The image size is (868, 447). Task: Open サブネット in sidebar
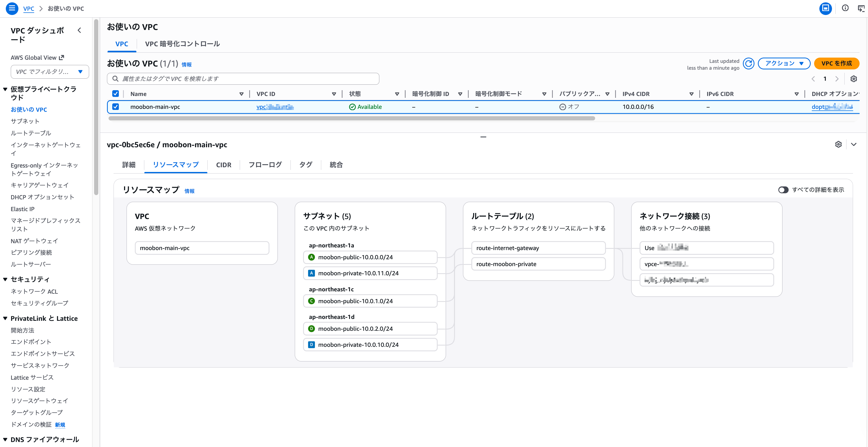click(x=25, y=121)
